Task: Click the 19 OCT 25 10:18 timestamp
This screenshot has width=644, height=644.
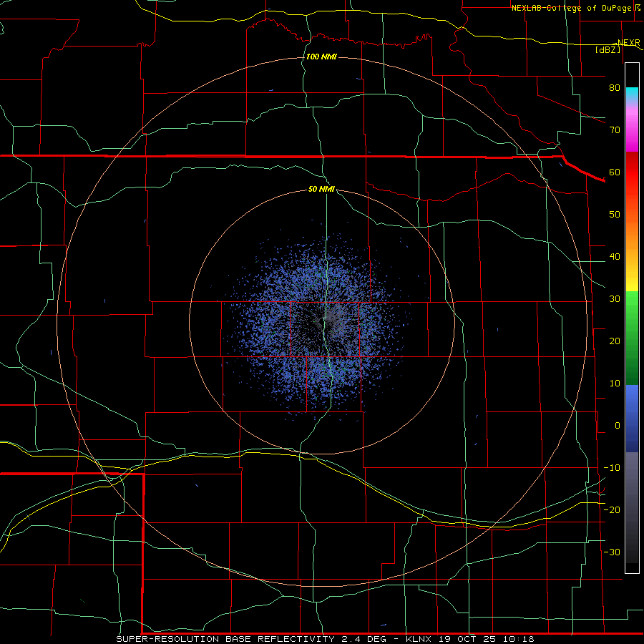Action: 487,639
